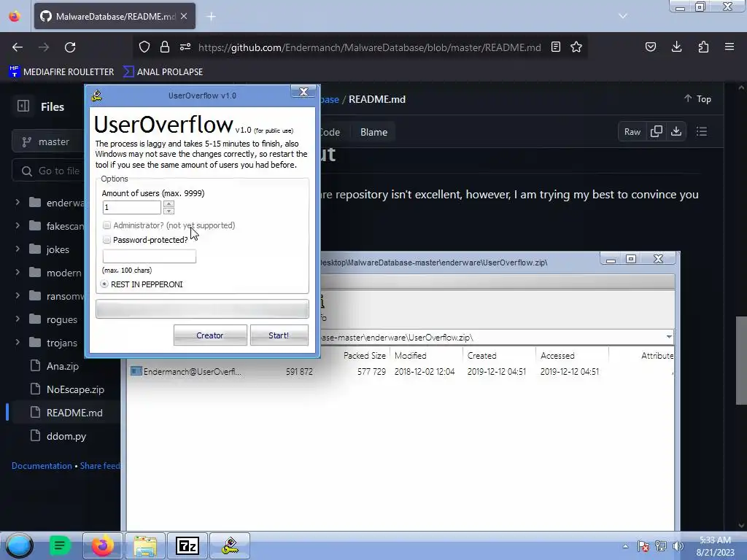Screen dimensions: 747x560
Task: Open the Documentation link
Action: point(42,466)
